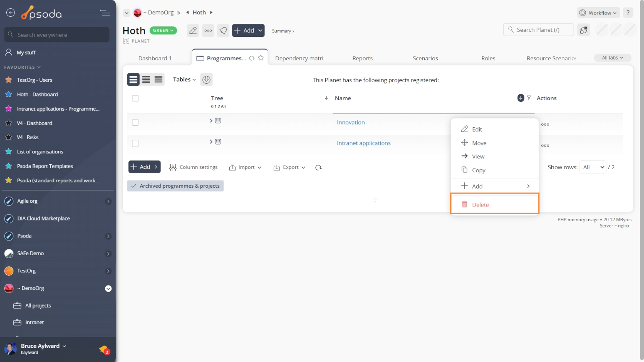Screen dimensions: 644x362
Task: Click the back arrow icon beside Psoda logo
Action: [10, 13]
